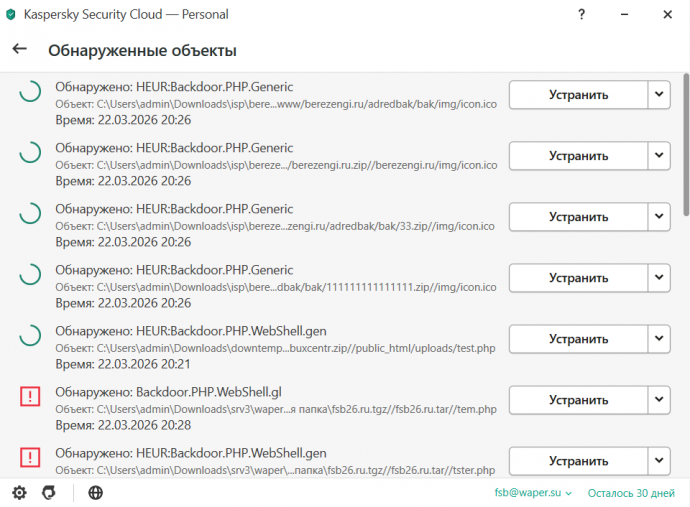
Task: Click the red alert icon for Backdoor.PHP.WebShell.gl
Action: pos(30,396)
